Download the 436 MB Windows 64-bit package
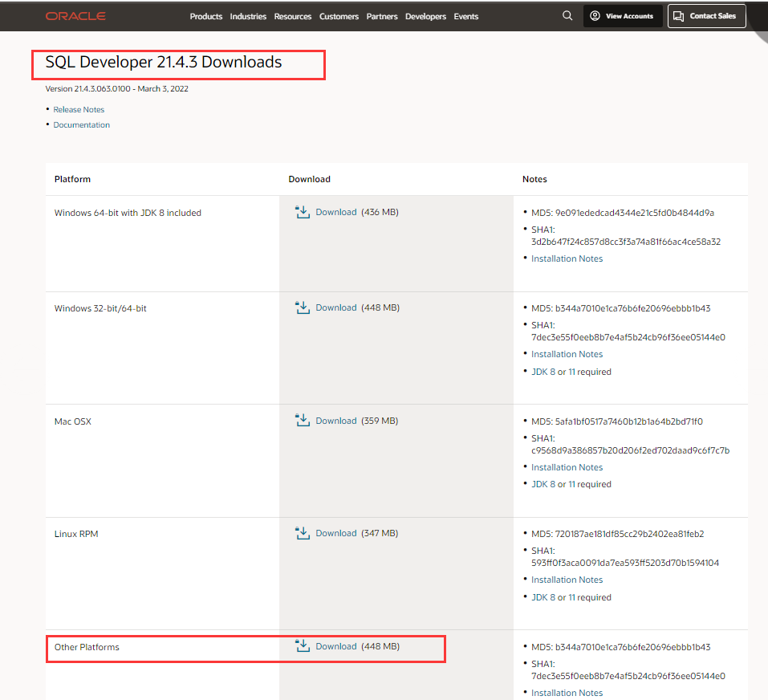 [x=336, y=212]
